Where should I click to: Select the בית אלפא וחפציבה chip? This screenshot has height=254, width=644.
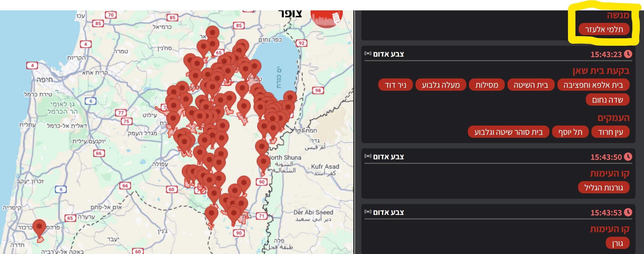[593, 85]
